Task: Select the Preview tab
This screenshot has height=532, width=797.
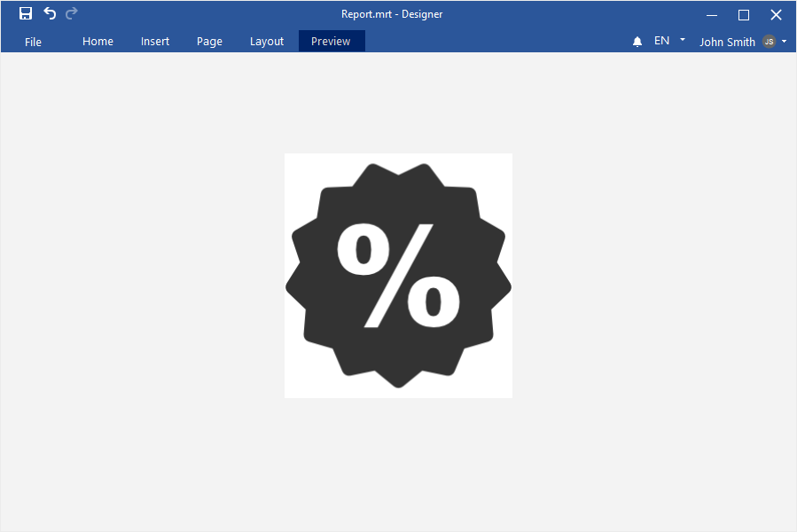Action: pos(331,42)
